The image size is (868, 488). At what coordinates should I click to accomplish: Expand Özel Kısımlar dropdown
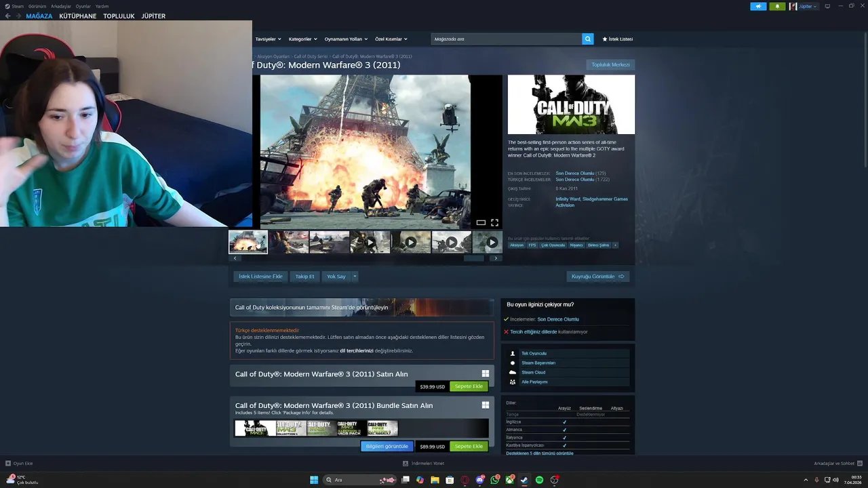tap(391, 39)
